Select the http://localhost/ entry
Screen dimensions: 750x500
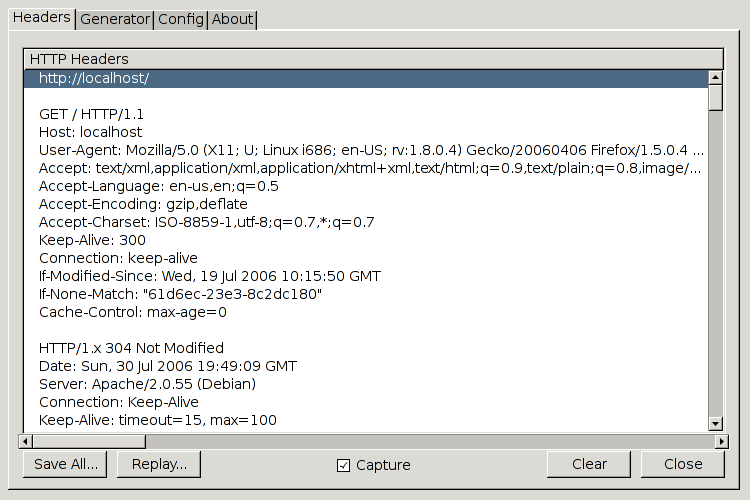pyautogui.click(x=94, y=77)
